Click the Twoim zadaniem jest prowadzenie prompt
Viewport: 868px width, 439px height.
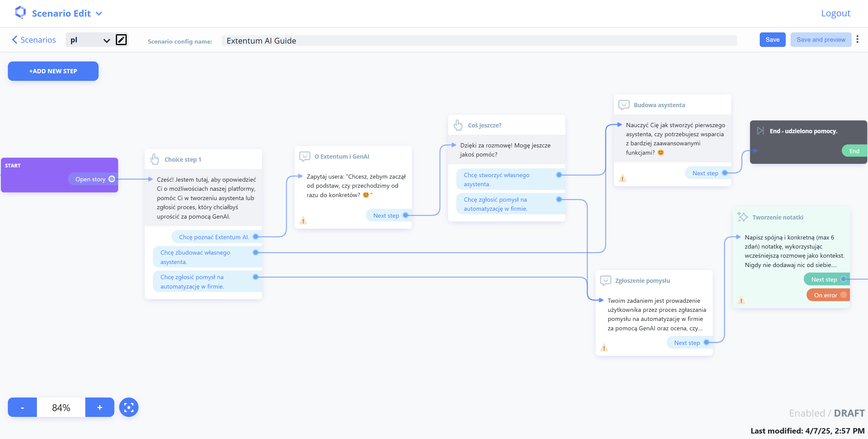pyautogui.click(x=657, y=314)
